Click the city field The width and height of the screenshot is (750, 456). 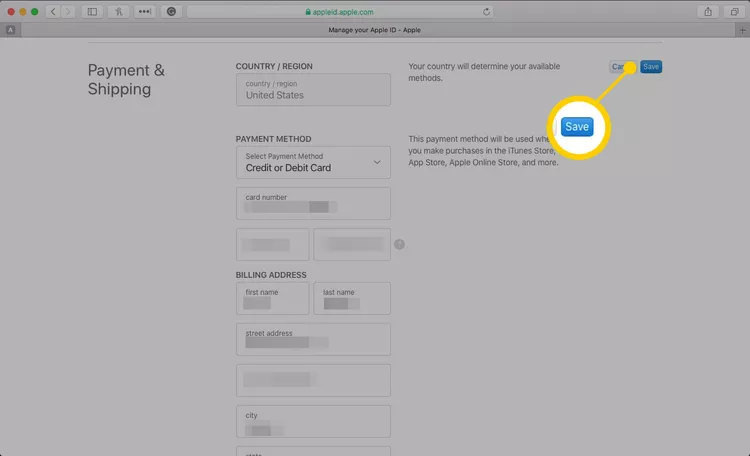(x=313, y=421)
